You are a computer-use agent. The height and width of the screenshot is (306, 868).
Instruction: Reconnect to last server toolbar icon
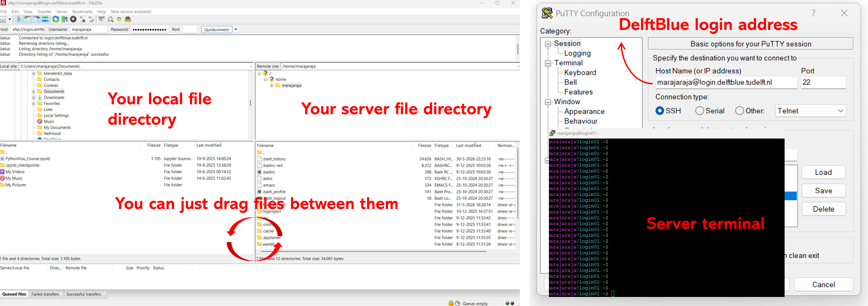91,19
